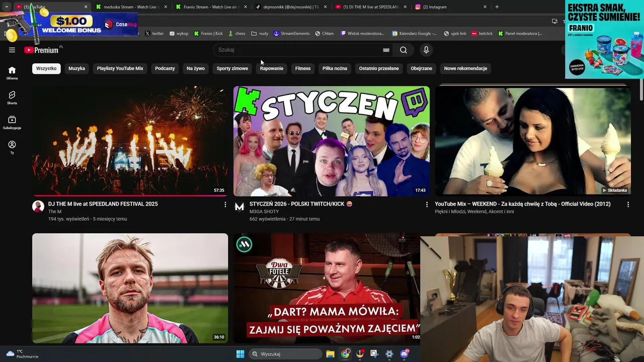The image size is (644, 362).
Task: Click the YouTube Premium logo
Action: click(42, 50)
